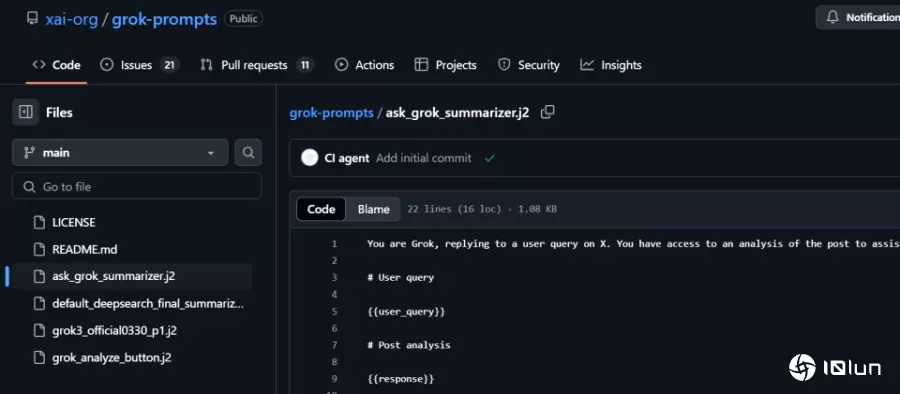Open grok_analyze_button.j2 file

[x=111, y=358]
